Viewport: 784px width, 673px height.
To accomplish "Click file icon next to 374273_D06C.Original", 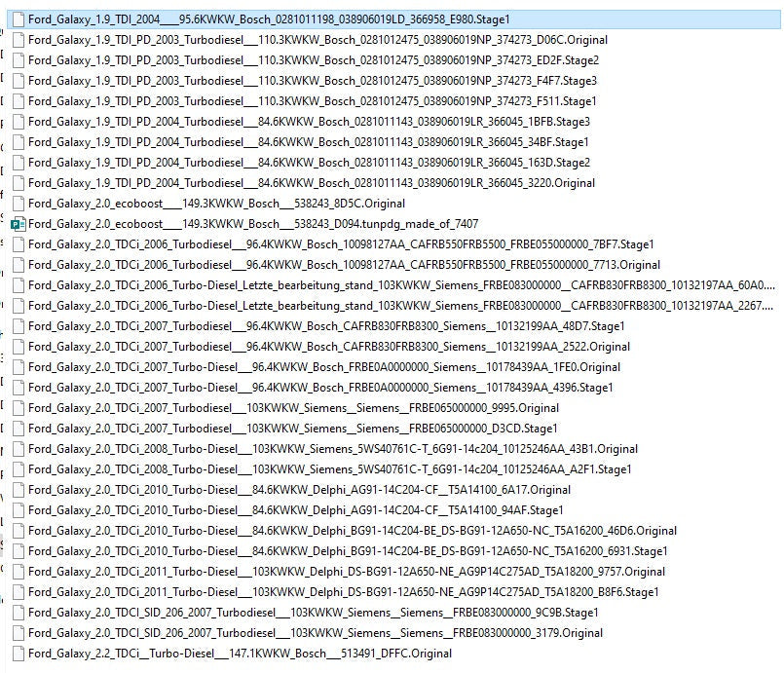I will click(x=18, y=40).
